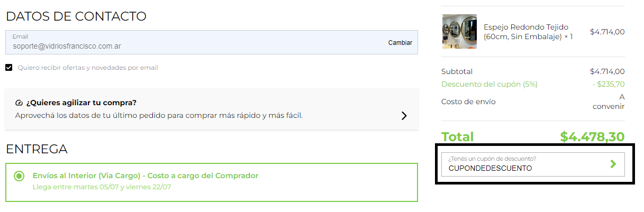Click the "Descuento del cupón (5%)" line
The width and height of the screenshot is (644, 212).
[489, 84]
